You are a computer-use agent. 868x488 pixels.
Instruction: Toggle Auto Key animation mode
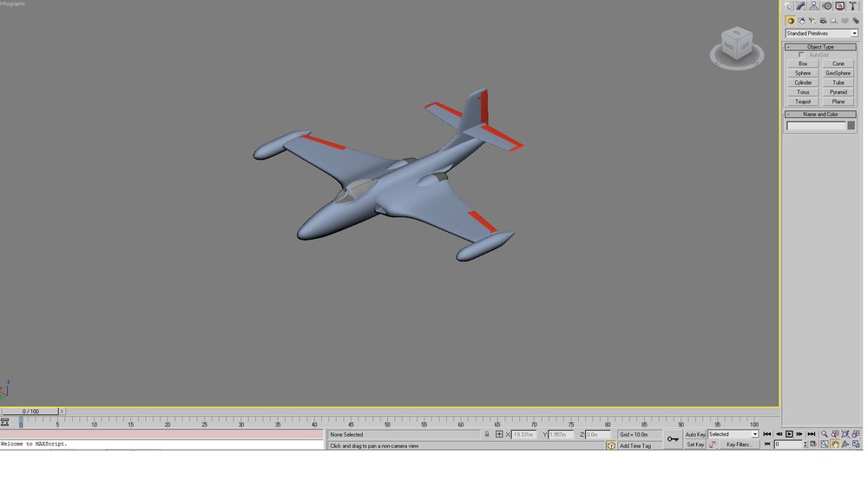[x=695, y=434]
